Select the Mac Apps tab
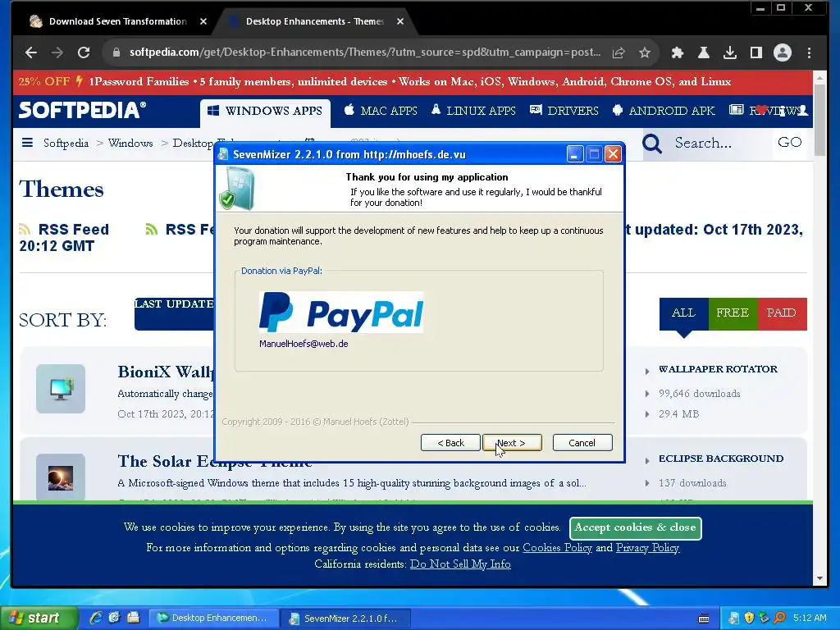This screenshot has width=840, height=630. [x=381, y=111]
